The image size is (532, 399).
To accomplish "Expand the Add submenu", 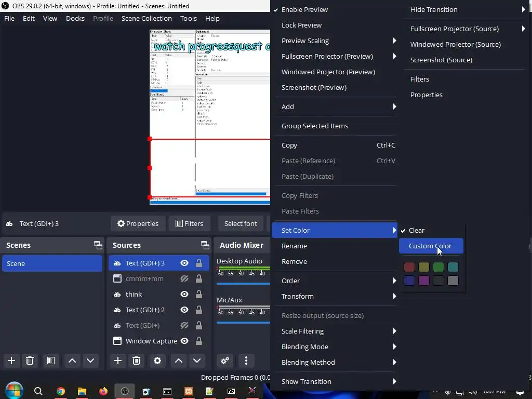I will [335, 107].
